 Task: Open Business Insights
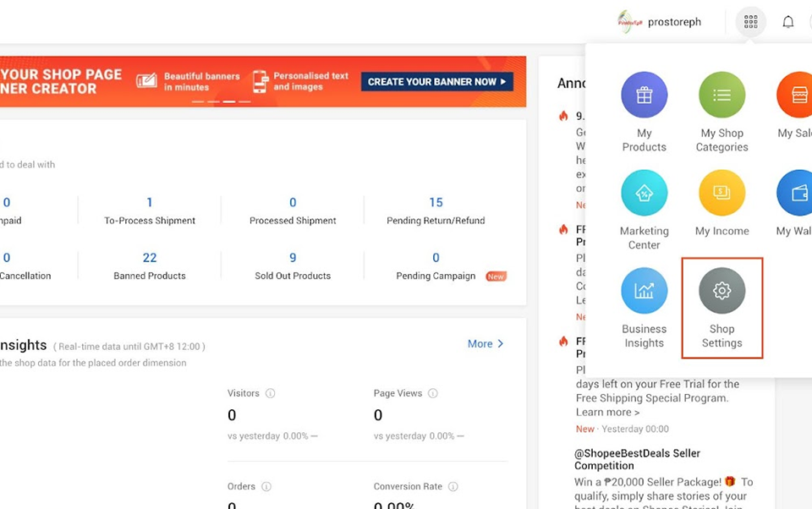click(645, 309)
